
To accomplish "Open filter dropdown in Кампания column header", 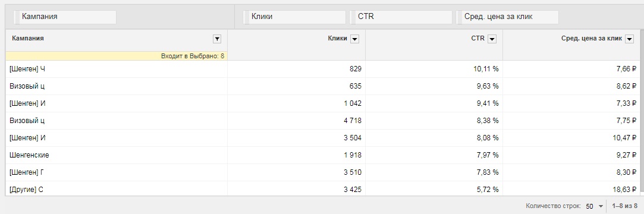I will (x=217, y=39).
